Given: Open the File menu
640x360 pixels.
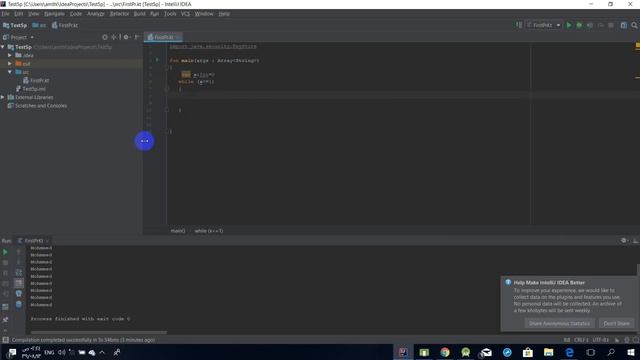Looking at the screenshot, I should [5, 14].
